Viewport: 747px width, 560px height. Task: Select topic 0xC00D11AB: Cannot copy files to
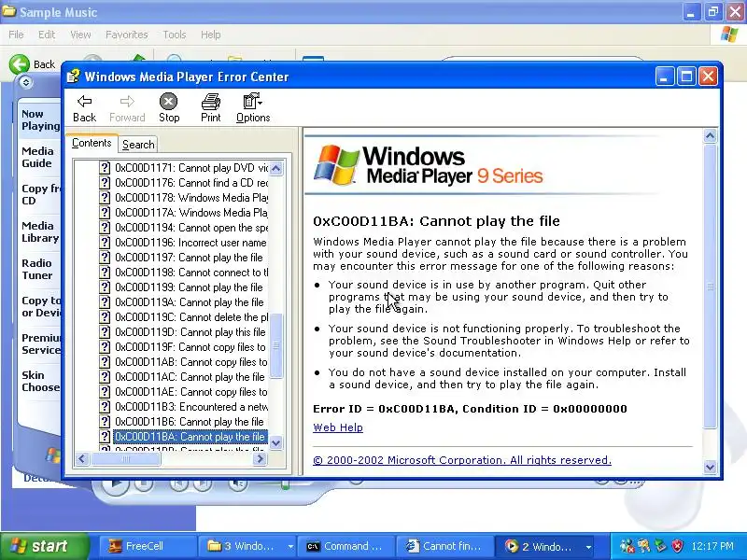pyautogui.click(x=191, y=362)
